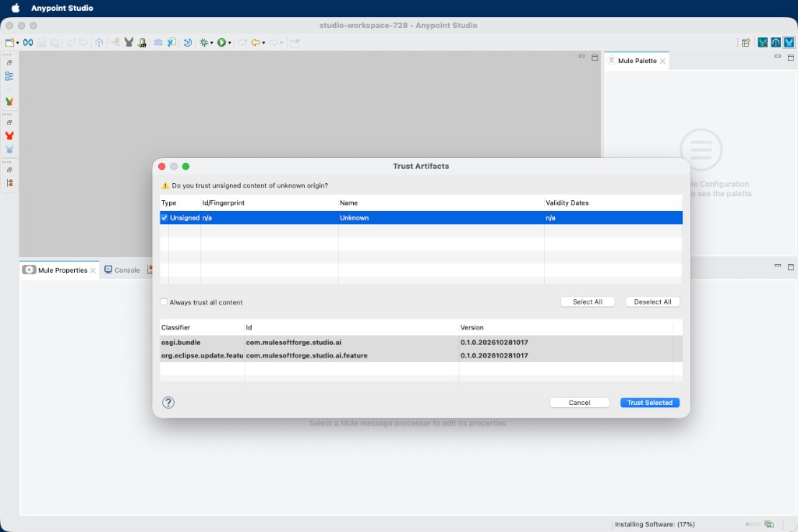Minimize the Mule Palette panel
This screenshot has width=798, height=532.
click(x=778, y=57)
